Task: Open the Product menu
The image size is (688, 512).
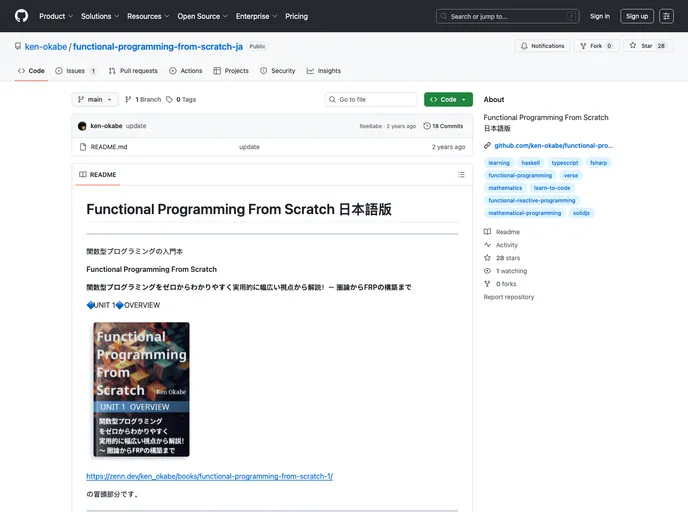Action: click(56, 16)
